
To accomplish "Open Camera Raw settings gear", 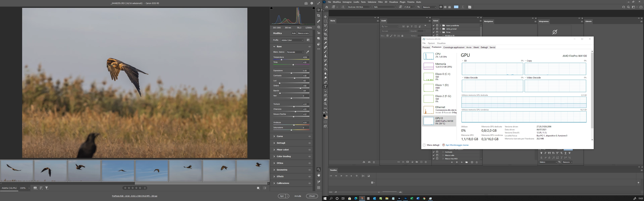I will 312,3.
